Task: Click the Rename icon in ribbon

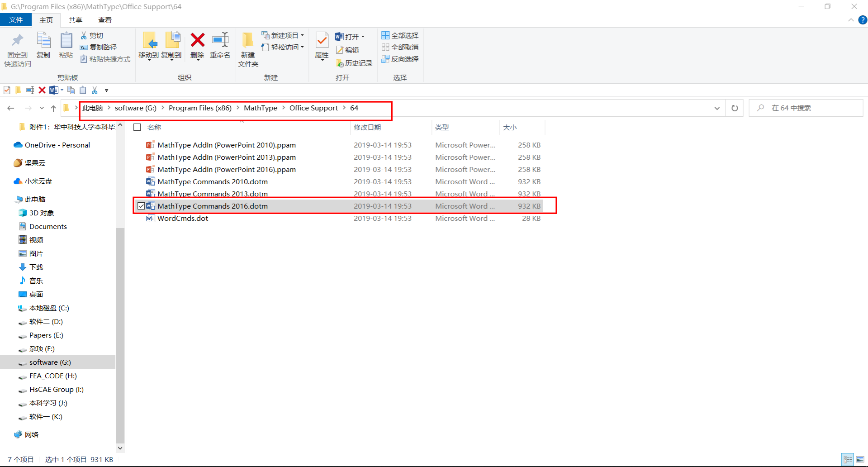Action: [x=220, y=41]
